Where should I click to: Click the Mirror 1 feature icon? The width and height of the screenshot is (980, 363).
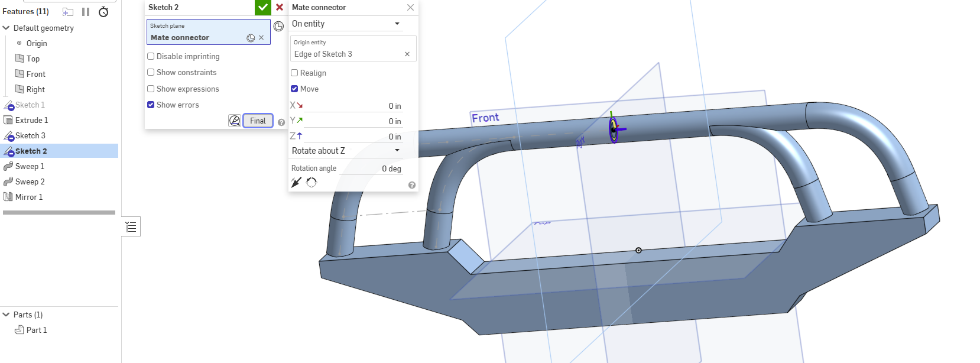[8, 197]
